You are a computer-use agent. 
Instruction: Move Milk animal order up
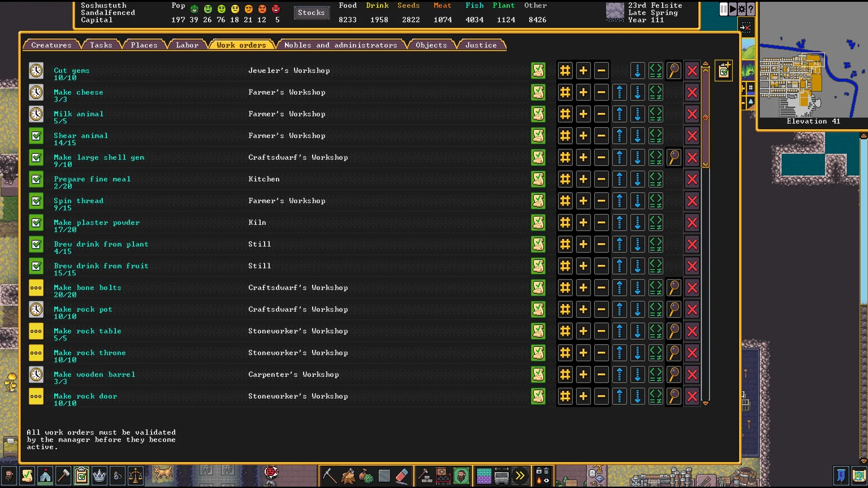point(619,114)
